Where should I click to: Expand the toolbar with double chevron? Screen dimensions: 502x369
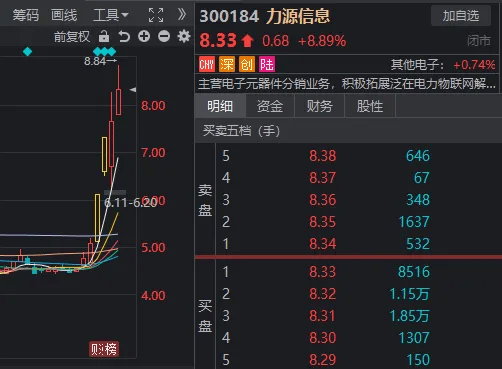(182, 15)
